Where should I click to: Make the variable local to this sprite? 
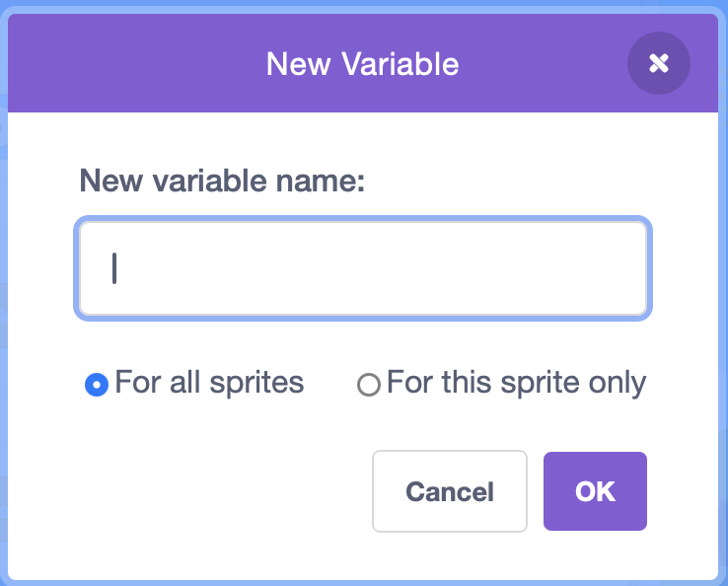[x=368, y=385]
